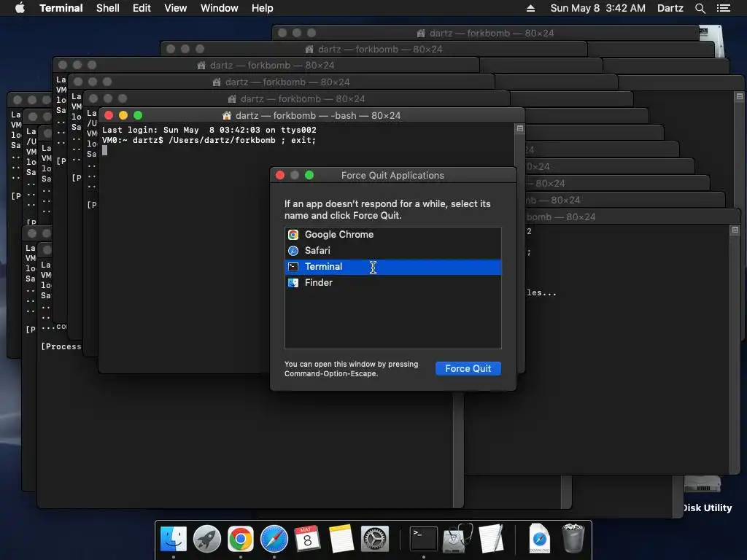Open the Terminal application menu
The image size is (747, 560).
[61, 8]
